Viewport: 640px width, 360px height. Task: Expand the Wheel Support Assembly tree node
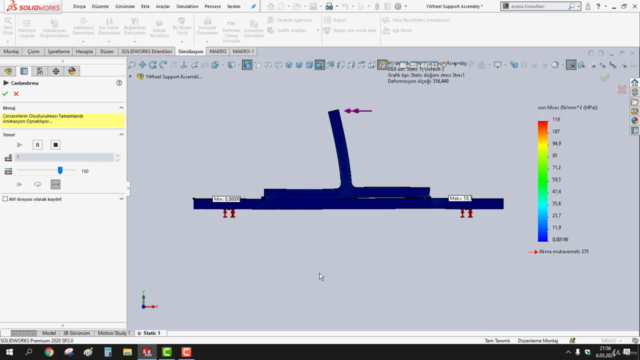coord(131,76)
